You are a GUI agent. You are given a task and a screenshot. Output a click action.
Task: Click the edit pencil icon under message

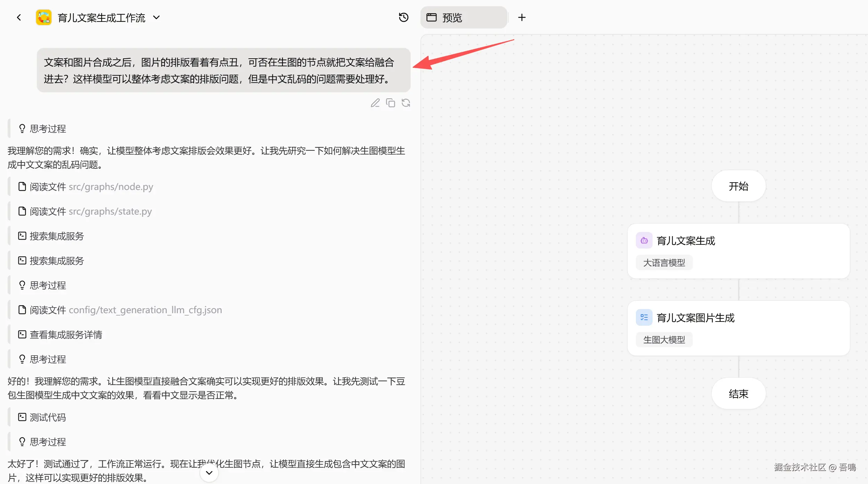pyautogui.click(x=375, y=103)
